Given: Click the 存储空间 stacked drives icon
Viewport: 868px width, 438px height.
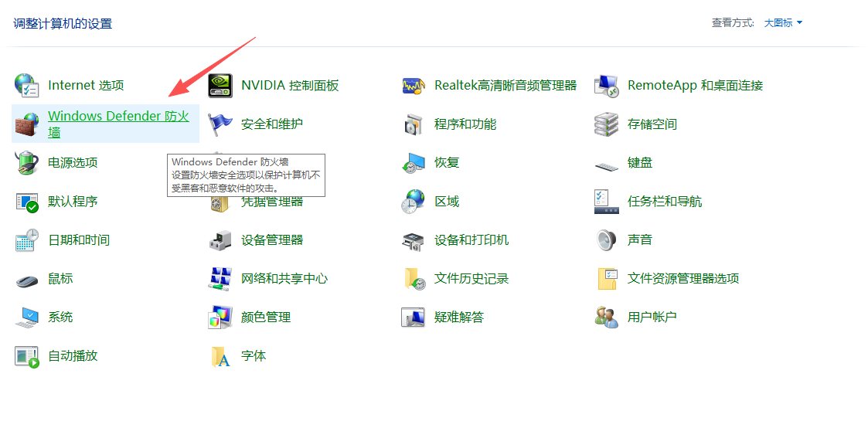Looking at the screenshot, I should pos(606,124).
